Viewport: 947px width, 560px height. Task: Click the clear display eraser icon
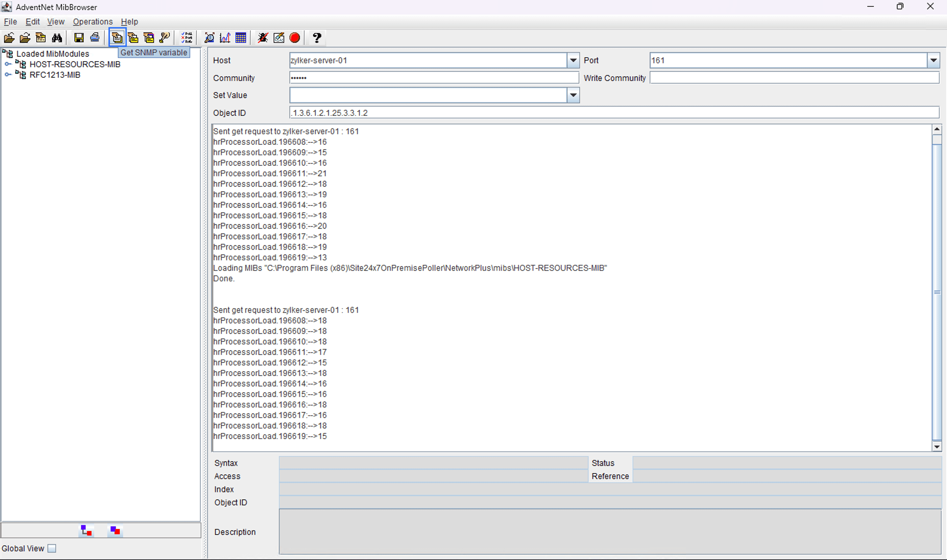click(x=279, y=38)
